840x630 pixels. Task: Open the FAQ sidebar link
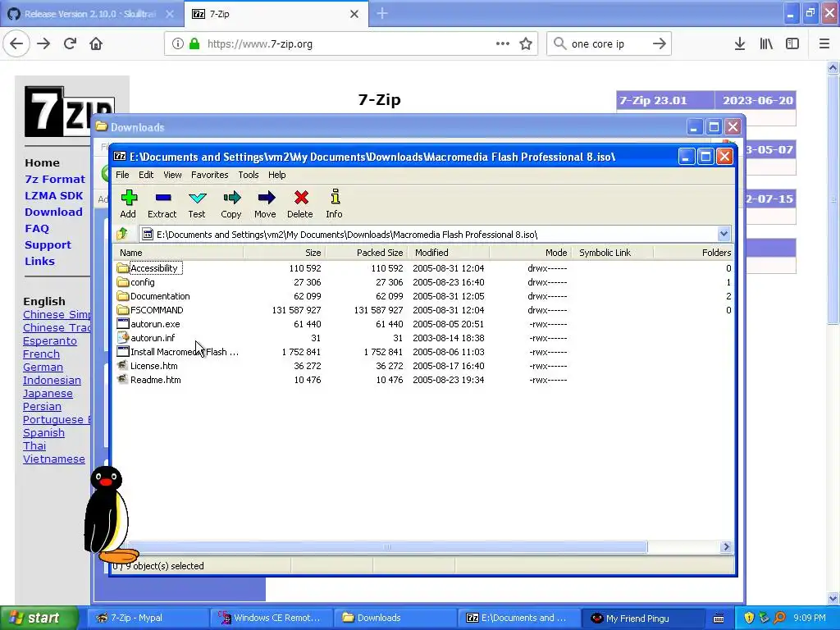click(x=36, y=228)
